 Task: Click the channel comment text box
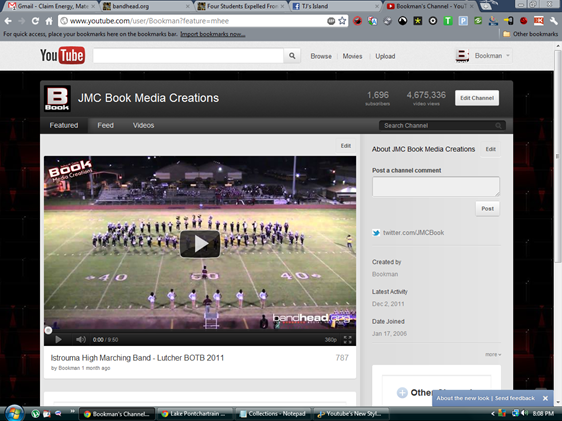tap(435, 186)
